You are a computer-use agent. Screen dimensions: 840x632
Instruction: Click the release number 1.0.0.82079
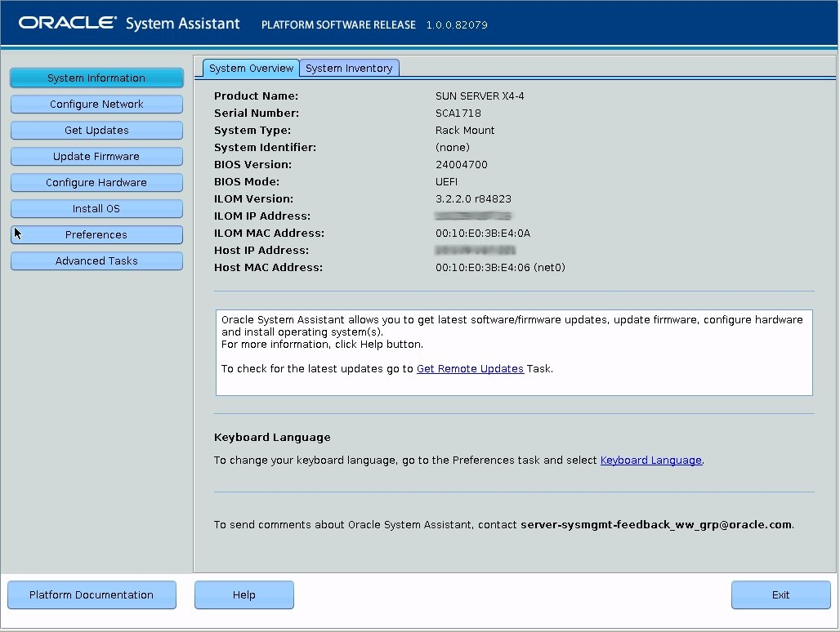click(457, 25)
